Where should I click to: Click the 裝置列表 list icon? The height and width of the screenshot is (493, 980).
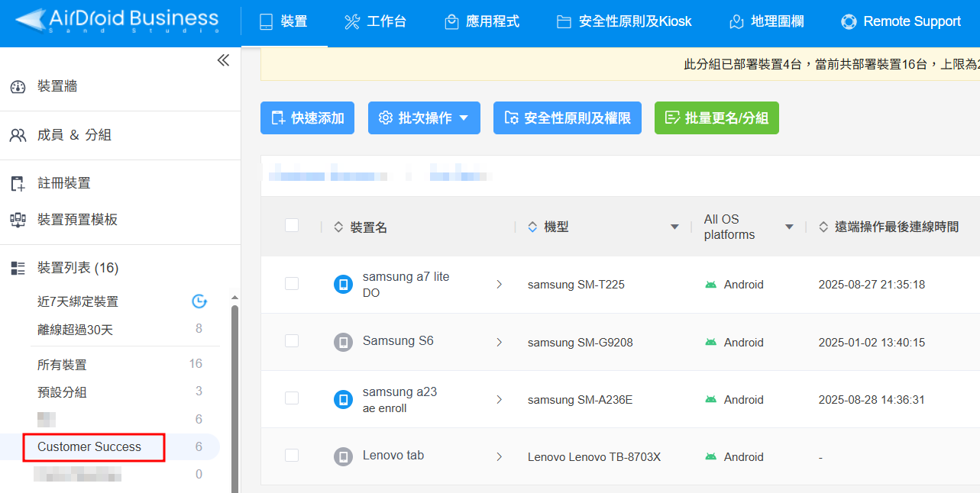pyautogui.click(x=18, y=268)
